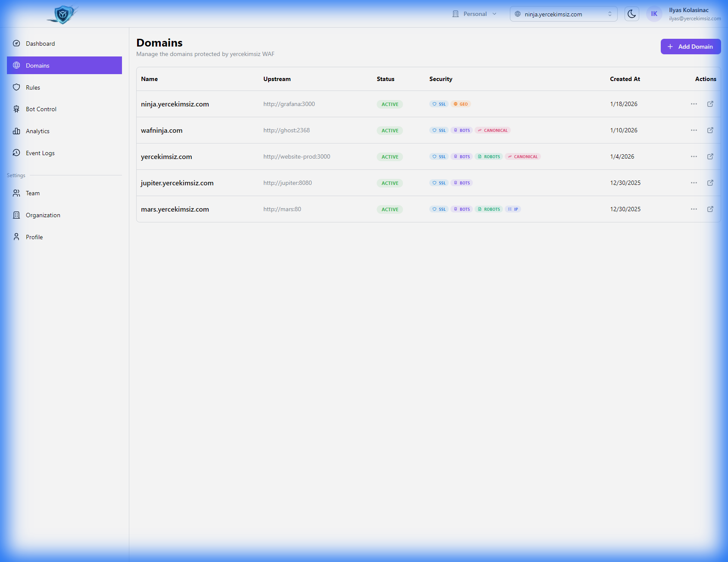Open actions menu for jupiter.yercekimsiz.com row
Viewport: 728px width, 562px height.
[x=694, y=183]
